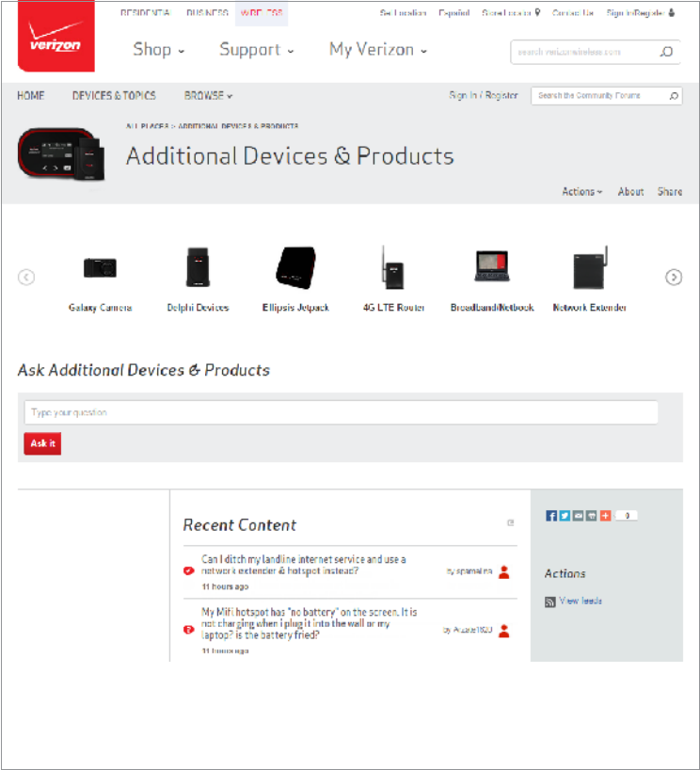
Task: Click the Share link
Action: pos(670,191)
